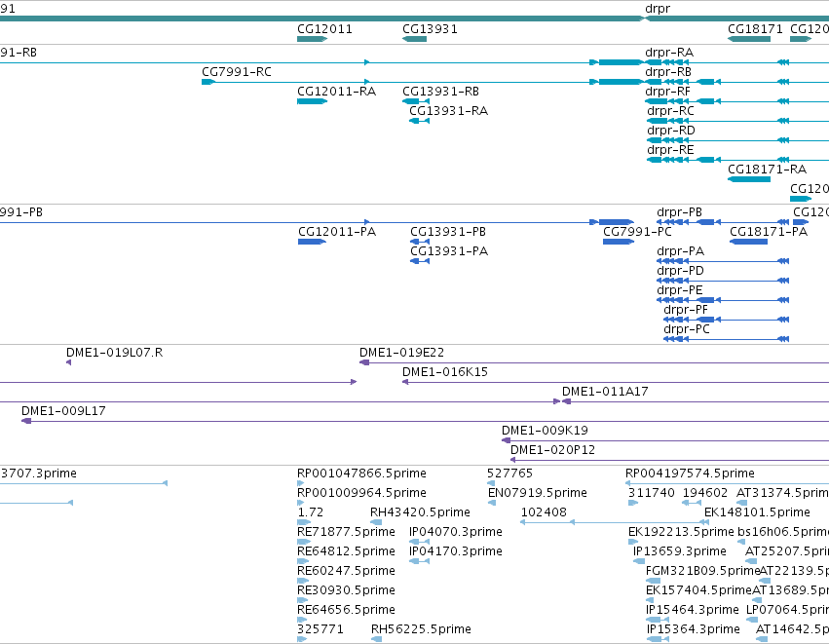The width and height of the screenshot is (829, 644).
Task: Click EST RP001009964.5prime
Action: tap(301, 503)
